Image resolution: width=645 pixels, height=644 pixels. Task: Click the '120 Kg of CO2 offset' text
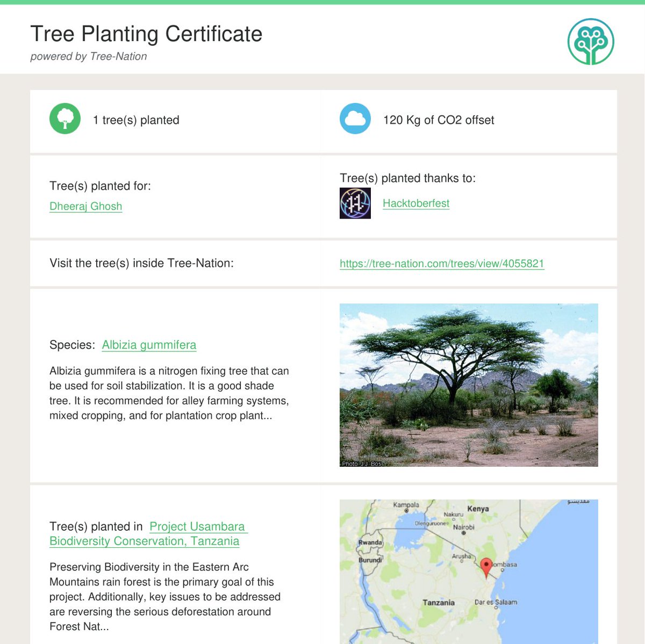coord(439,120)
